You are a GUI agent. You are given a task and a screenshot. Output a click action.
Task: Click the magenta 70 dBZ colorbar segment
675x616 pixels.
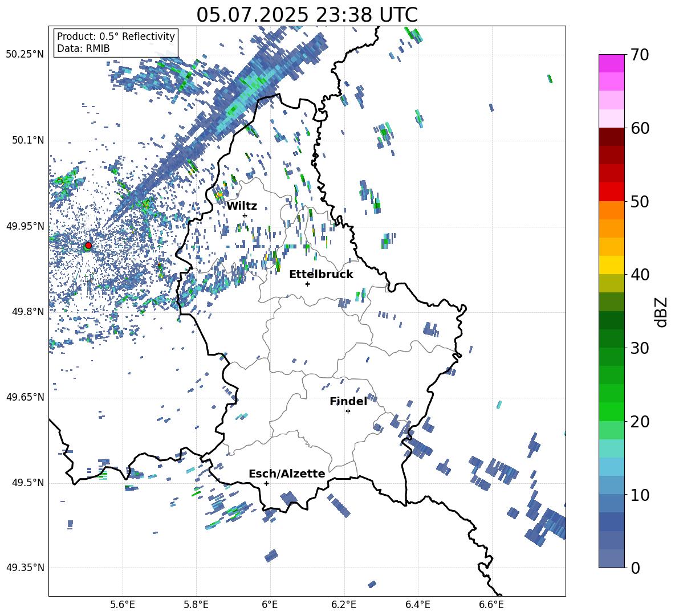611,63
